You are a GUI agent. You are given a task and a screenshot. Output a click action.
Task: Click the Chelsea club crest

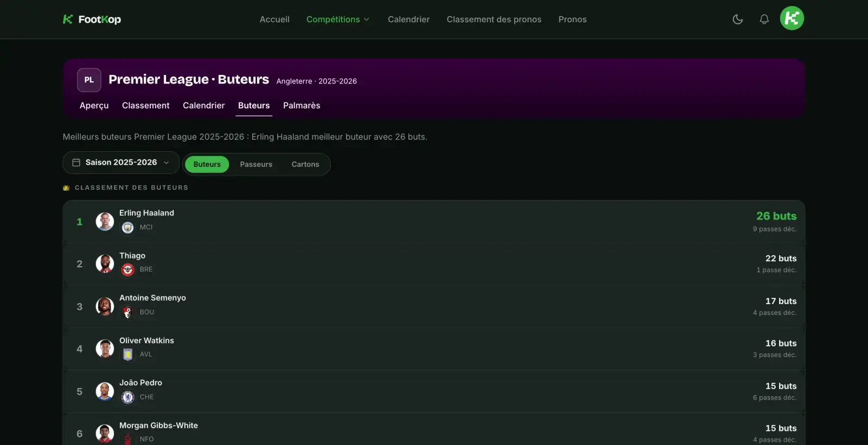(x=127, y=397)
